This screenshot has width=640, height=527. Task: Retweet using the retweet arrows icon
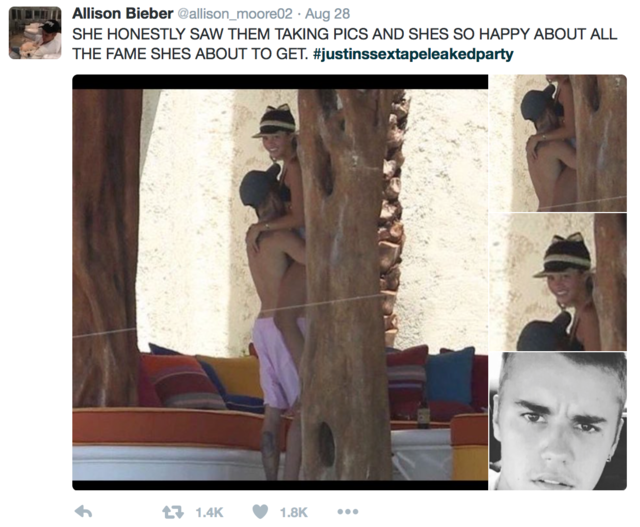[x=173, y=511]
